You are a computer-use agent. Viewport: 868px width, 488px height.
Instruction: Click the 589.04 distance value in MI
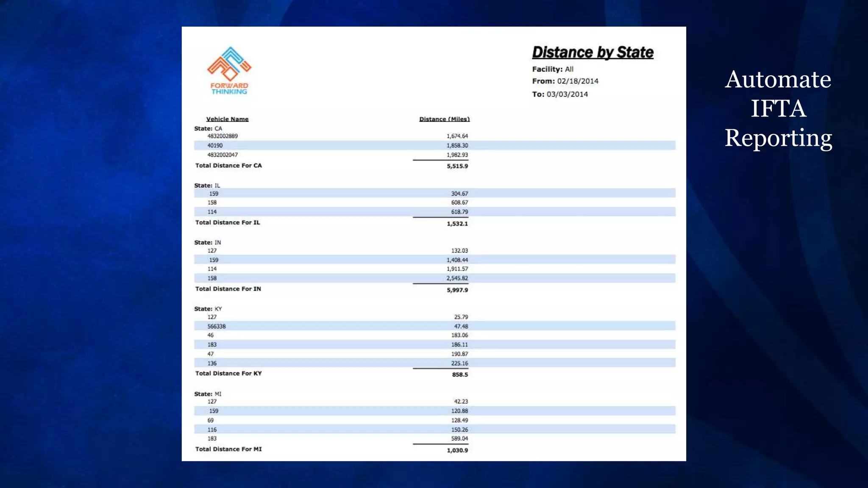pyautogui.click(x=459, y=438)
